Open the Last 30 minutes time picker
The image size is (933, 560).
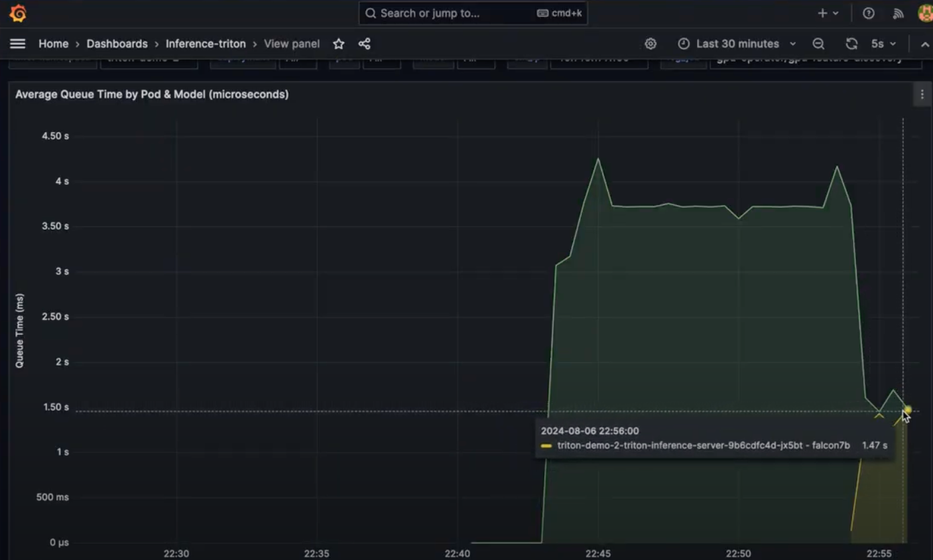(737, 44)
